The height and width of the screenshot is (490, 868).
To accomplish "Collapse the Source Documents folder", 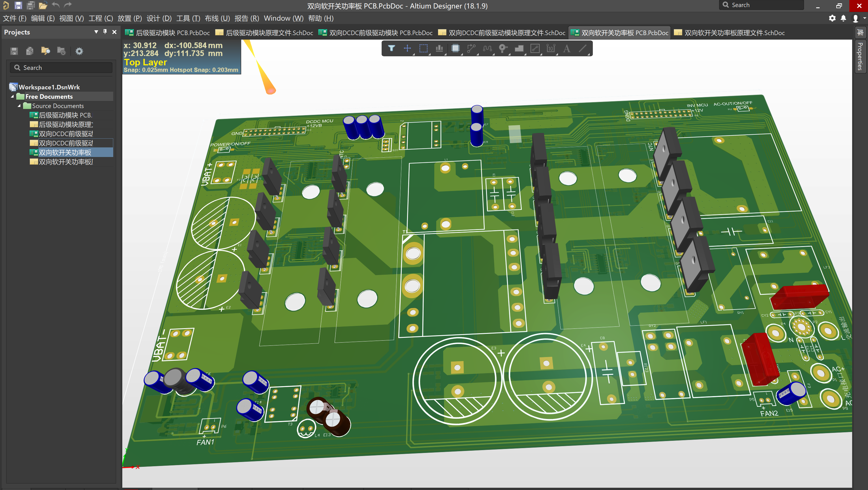I will 19,106.
